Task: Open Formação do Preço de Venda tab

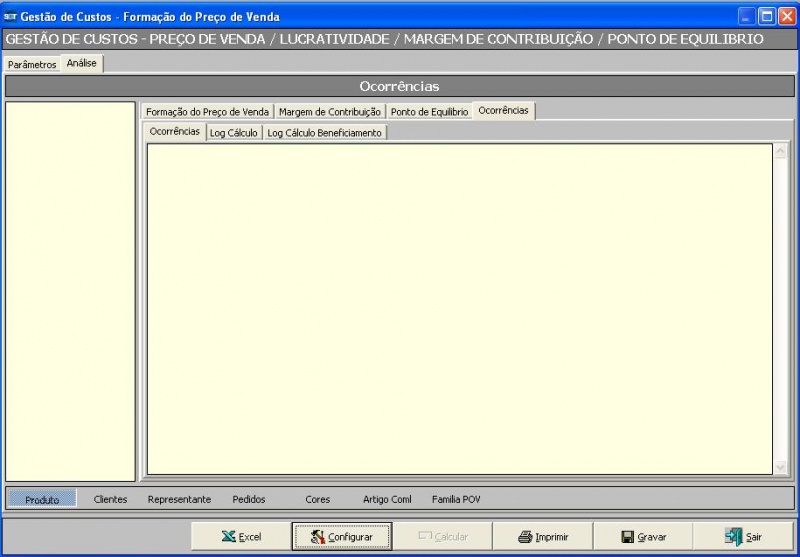Action: 207,112
